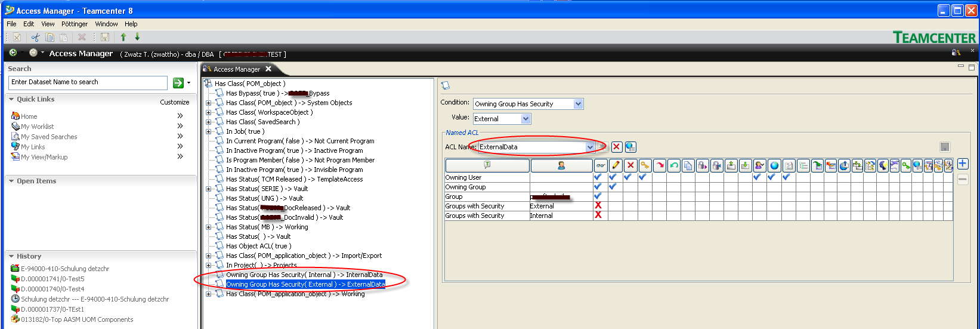Toggle Read checkmark for Owning User row

coord(598,177)
